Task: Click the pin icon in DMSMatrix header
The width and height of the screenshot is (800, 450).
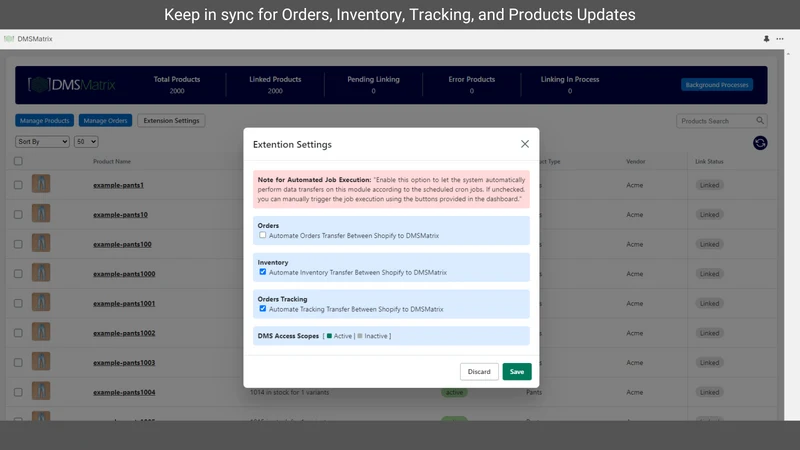Action: [x=766, y=39]
